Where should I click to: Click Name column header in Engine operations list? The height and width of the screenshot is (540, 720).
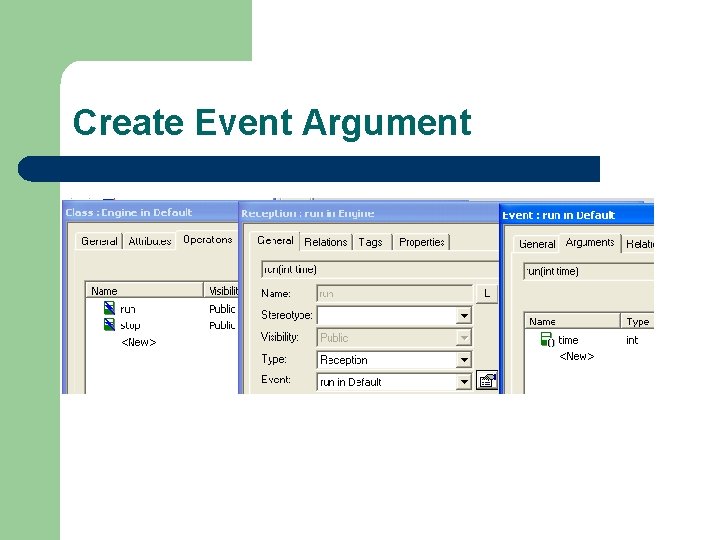point(145,291)
